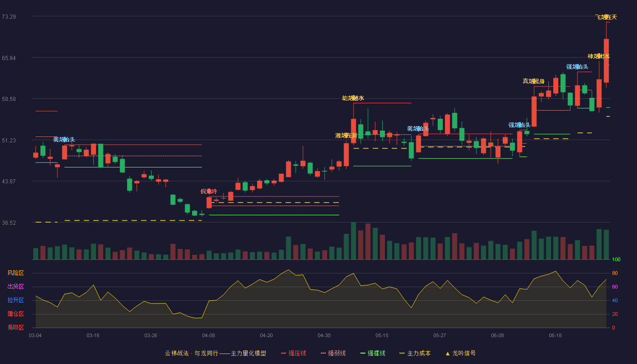Screen dimensions: 637x364
Task: Click the 51.23 price axis label
Action: [x=9, y=141]
